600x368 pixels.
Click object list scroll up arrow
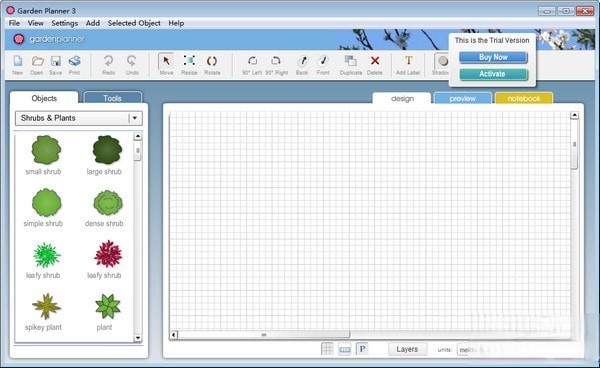pos(138,136)
